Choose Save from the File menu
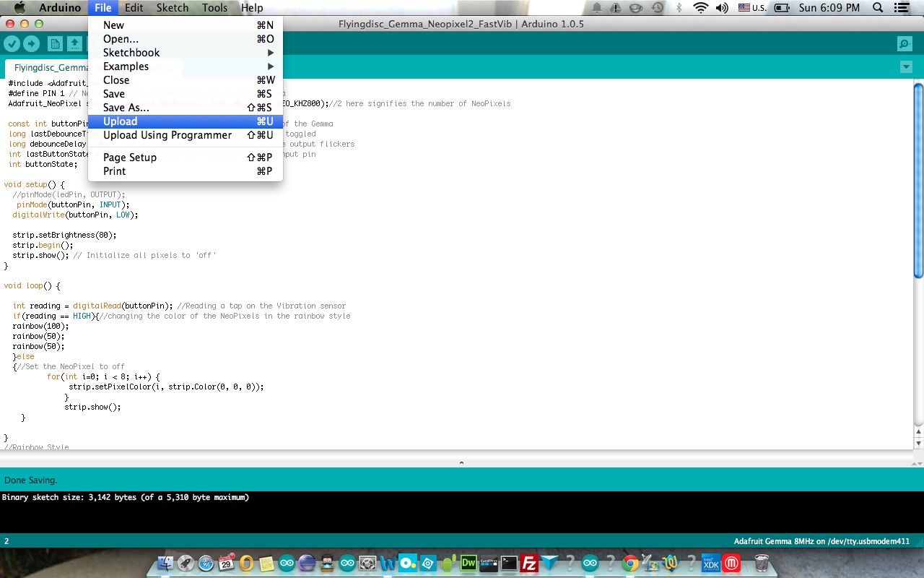This screenshot has height=578, width=924. click(x=186, y=94)
